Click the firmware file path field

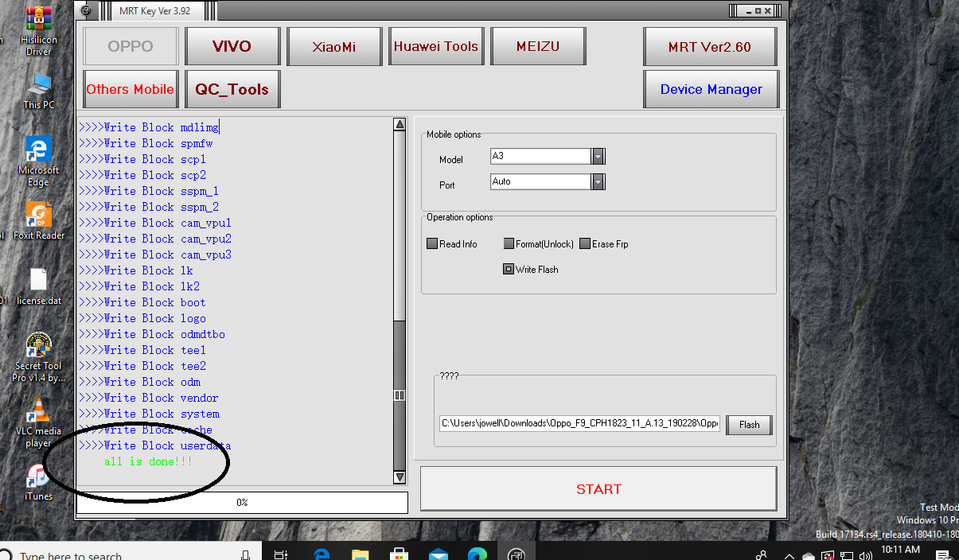pyautogui.click(x=580, y=424)
